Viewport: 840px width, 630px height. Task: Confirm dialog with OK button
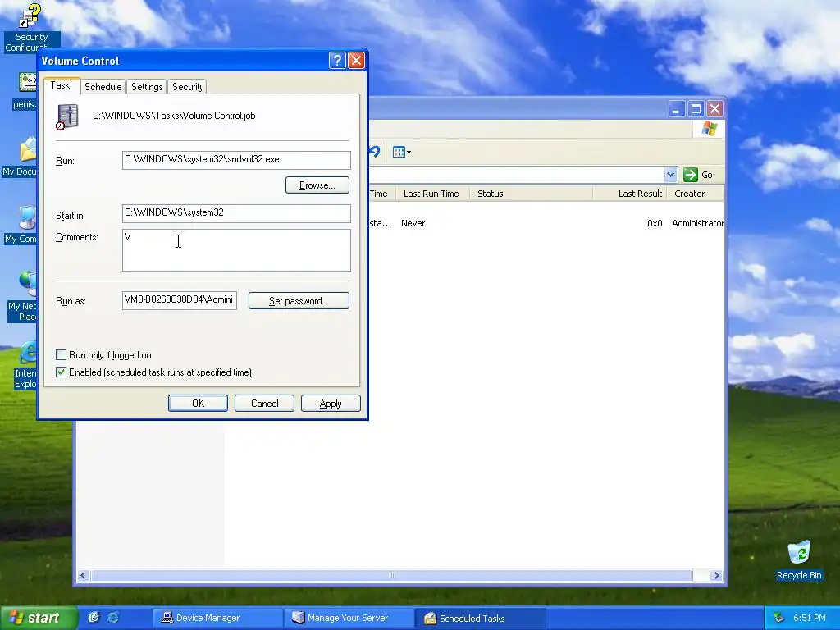[x=198, y=404]
